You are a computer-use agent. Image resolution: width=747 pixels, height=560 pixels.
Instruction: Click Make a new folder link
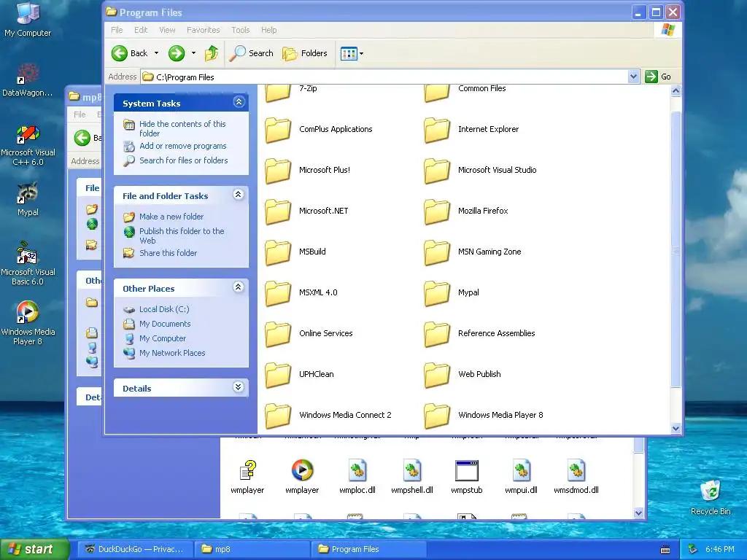pyautogui.click(x=171, y=217)
